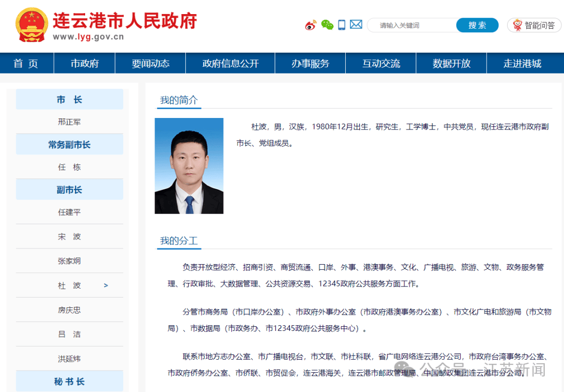564x392 pixels.
Task: Click the 我的简介 section tab
Action: (x=179, y=100)
